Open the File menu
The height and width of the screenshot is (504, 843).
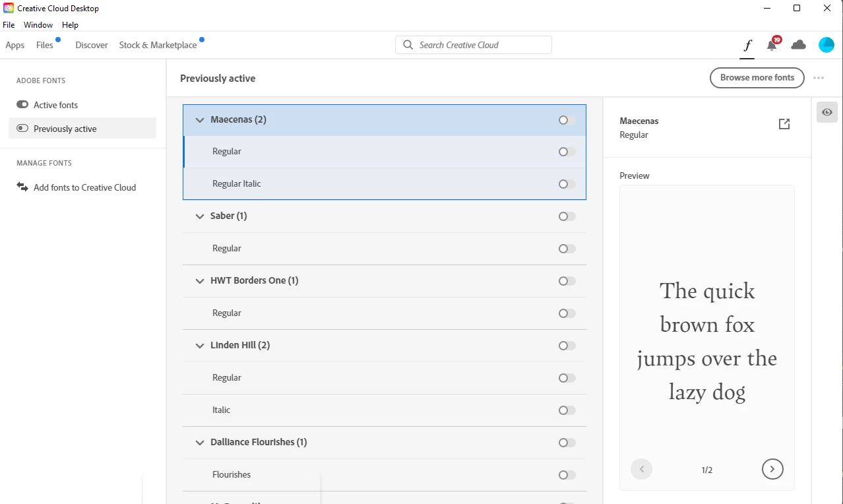[x=9, y=25]
